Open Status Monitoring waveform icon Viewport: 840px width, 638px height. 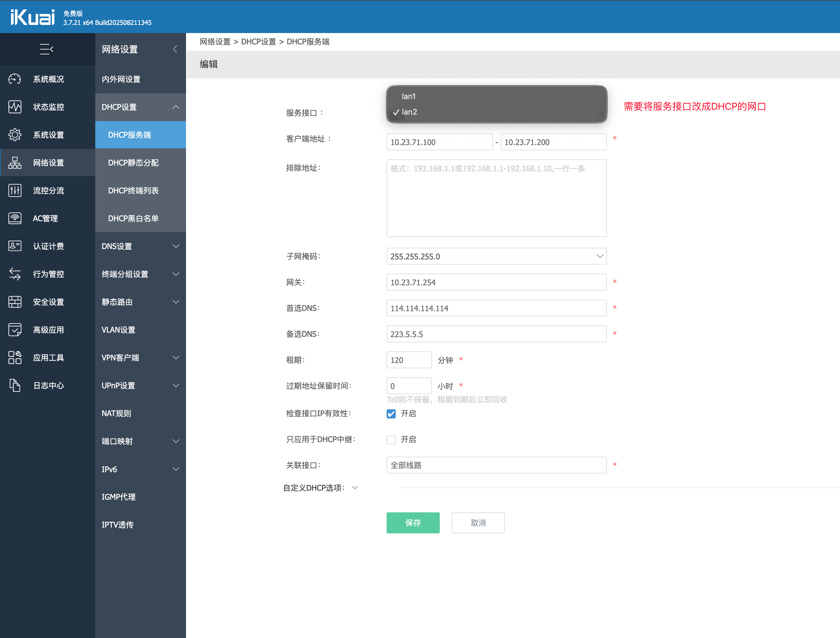[15, 107]
